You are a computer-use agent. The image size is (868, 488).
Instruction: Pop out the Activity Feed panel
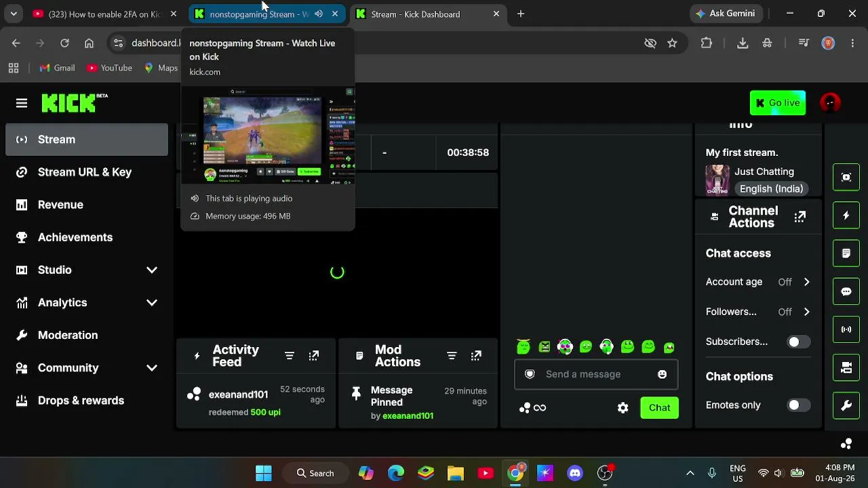click(314, 356)
